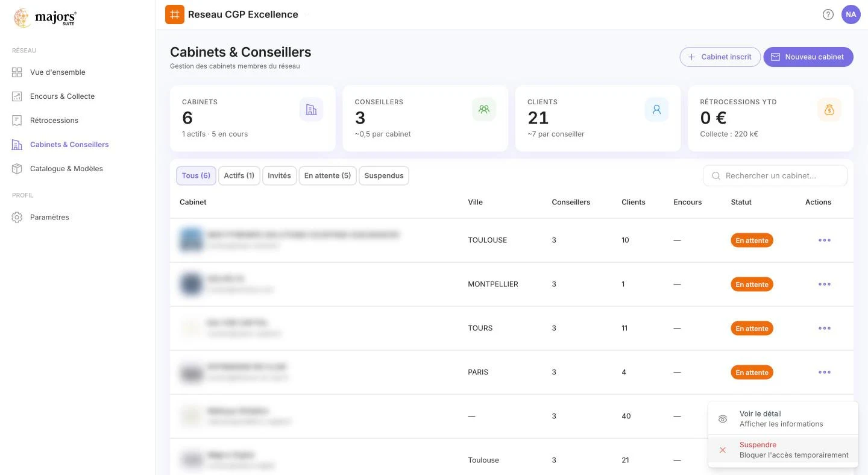Click the Majors Suite logo
This screenshot has height=475, width=868.
point(45,18)
